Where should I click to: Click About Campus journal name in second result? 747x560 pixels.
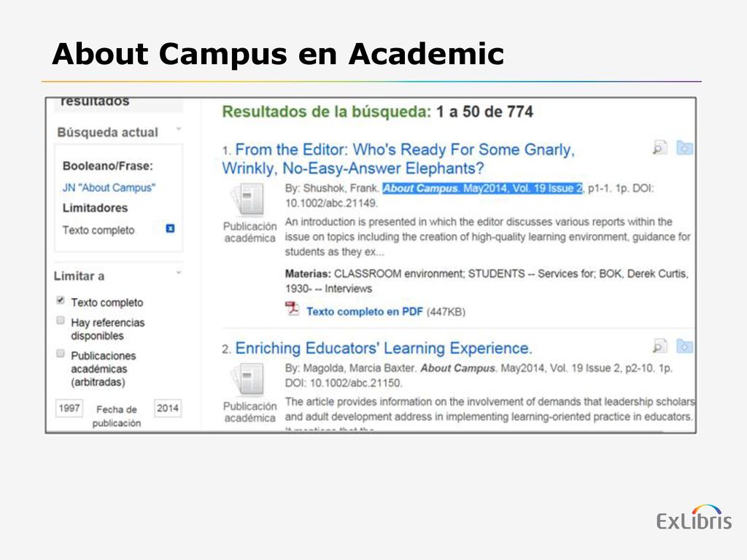pyautogui.click(x=458, y=368)
